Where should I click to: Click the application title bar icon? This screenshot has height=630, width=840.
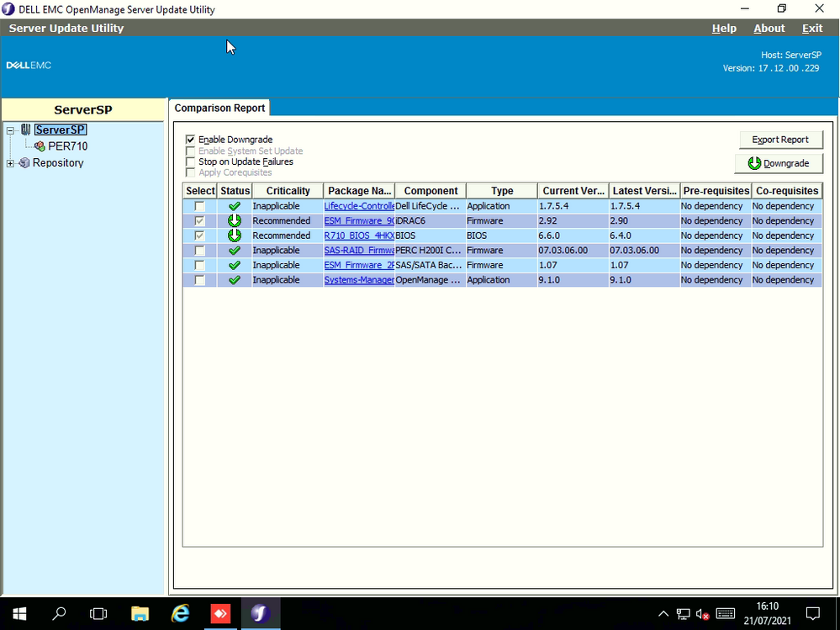click(8, 9)
